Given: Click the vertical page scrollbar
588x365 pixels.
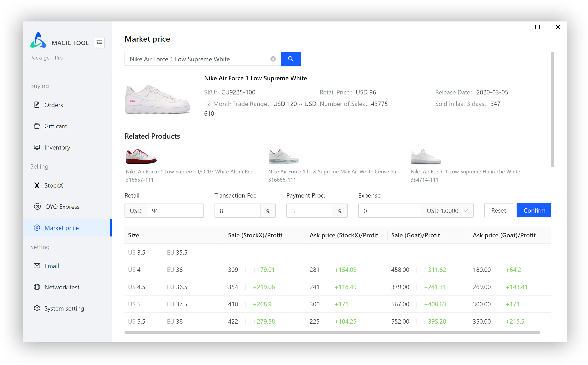Looking at the screenshot, I should 552,109.
